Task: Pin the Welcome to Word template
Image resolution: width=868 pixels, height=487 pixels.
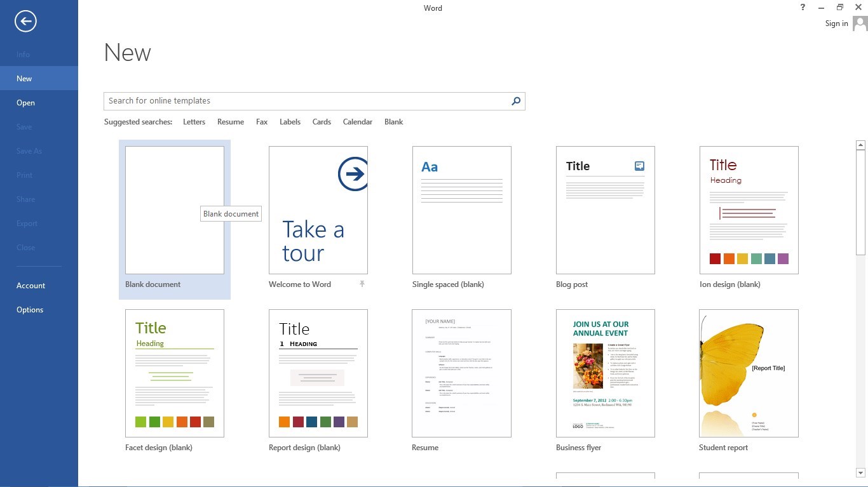Action: [x=362, y=284]
